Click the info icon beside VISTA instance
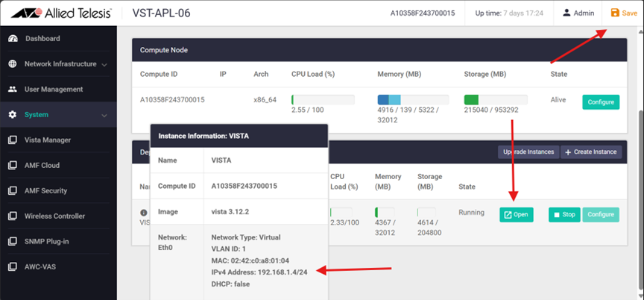The width and height of the screenshot is (644, 300). point(143,213)
